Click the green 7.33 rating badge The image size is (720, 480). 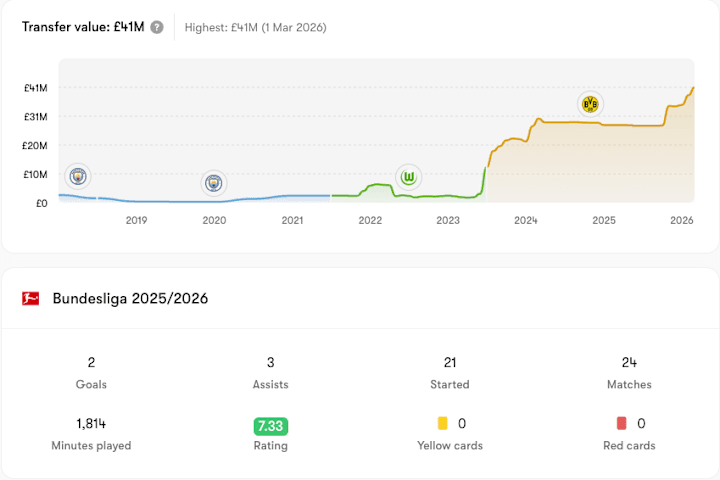point(270,425)
